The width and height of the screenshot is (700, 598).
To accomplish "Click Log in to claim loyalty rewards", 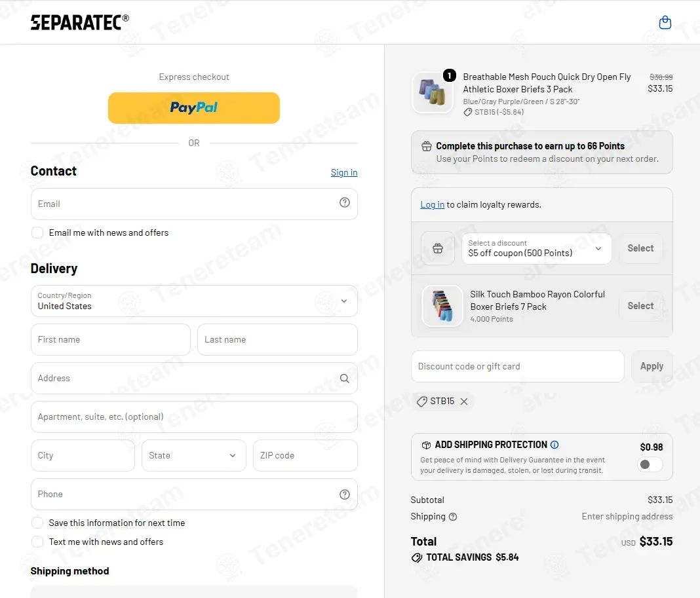I will coord(432,204).
